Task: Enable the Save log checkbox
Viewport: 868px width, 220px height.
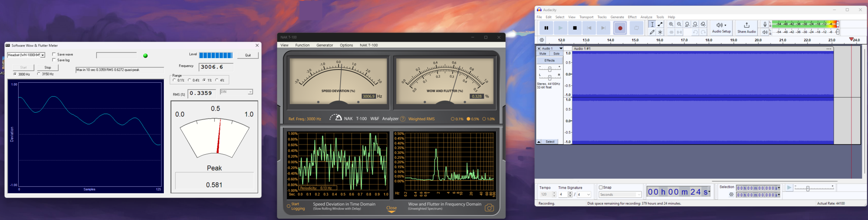Action: coord(54,60)
